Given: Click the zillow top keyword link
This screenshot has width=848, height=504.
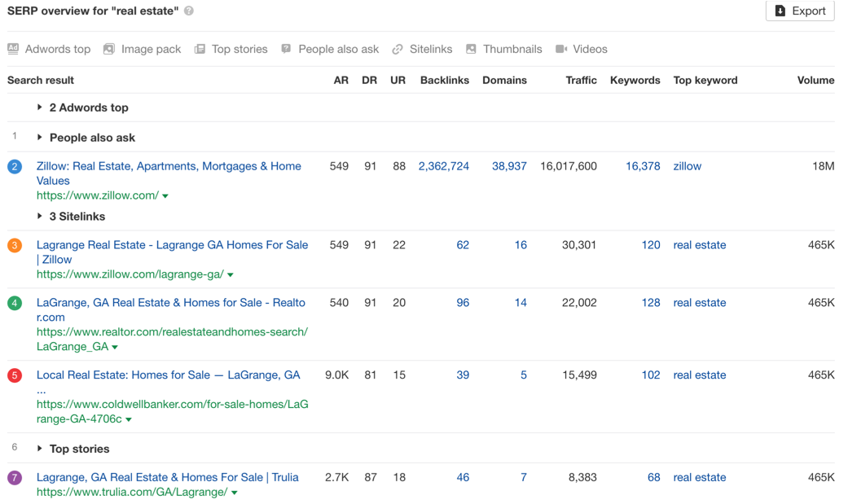Looking at the screenshot, I should point(687,167).
